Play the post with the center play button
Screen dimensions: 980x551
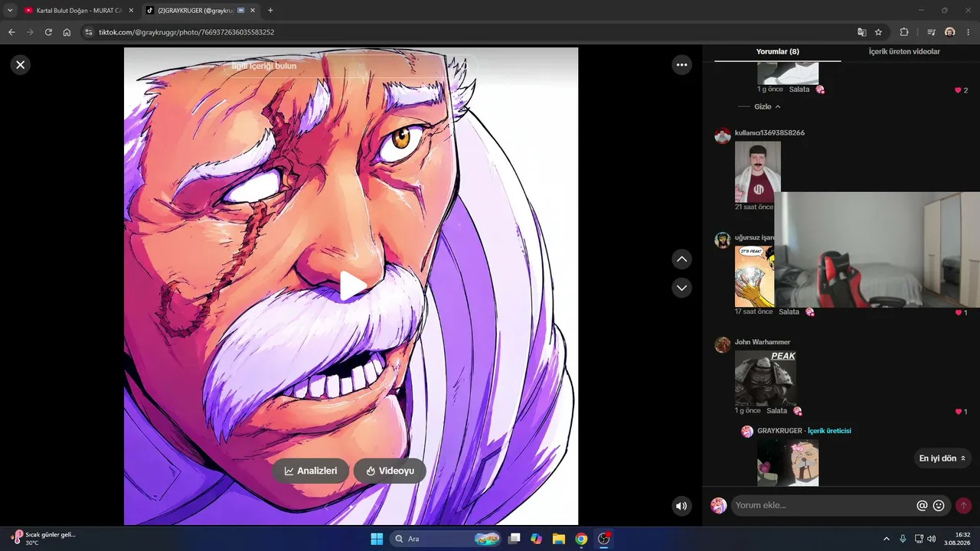[352, 286]
